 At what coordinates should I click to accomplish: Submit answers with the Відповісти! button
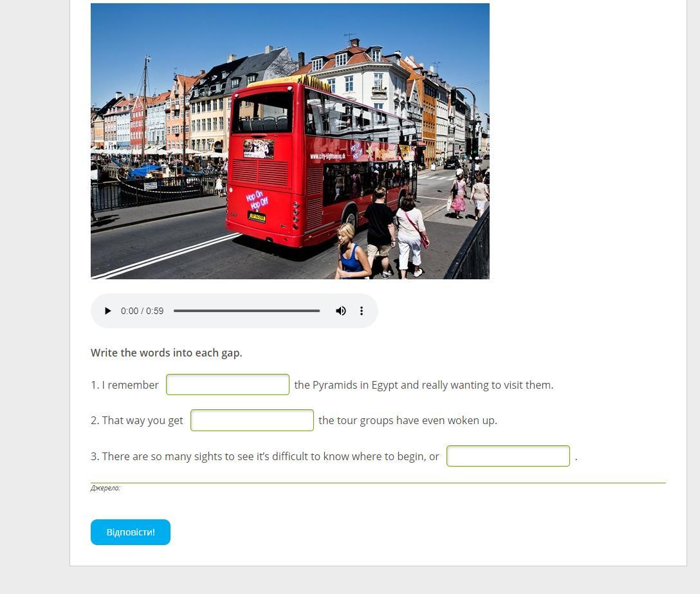tap(131, 532)
